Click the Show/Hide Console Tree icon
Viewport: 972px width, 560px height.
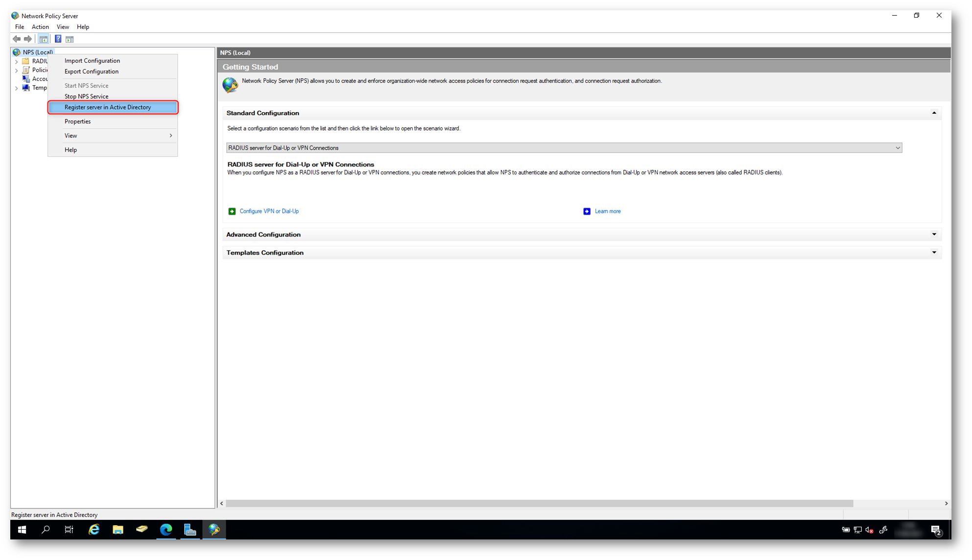pyautogui.click(x=44, y=39)
